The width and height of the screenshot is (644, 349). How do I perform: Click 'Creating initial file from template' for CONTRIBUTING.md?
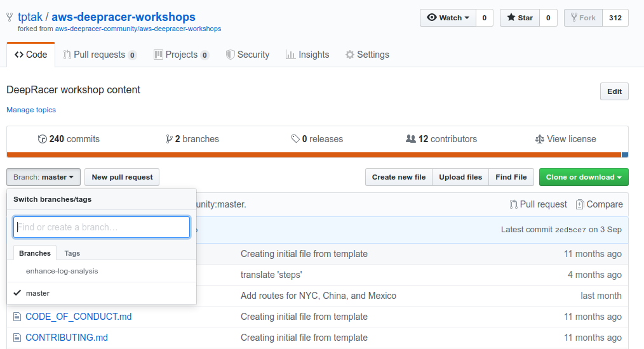[304, 338]
